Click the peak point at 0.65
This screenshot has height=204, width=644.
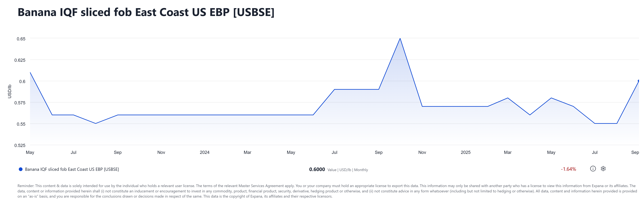click(x=400, y=39)
